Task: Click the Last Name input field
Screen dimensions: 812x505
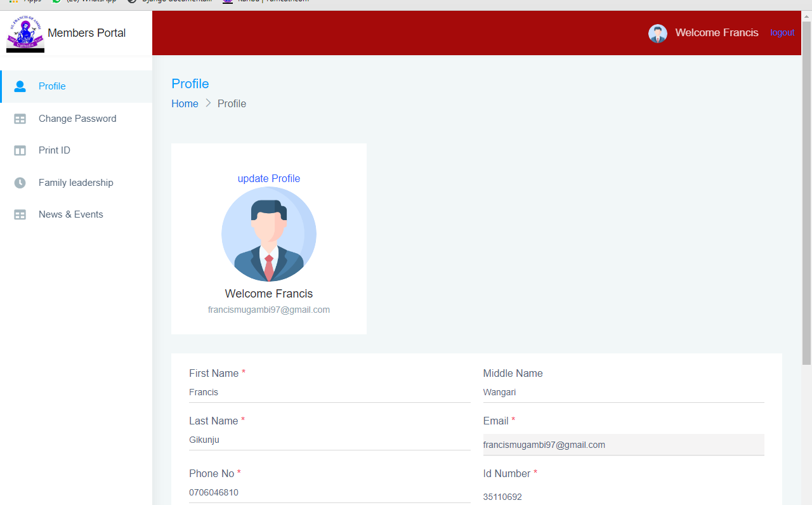Action: point(329,440)
